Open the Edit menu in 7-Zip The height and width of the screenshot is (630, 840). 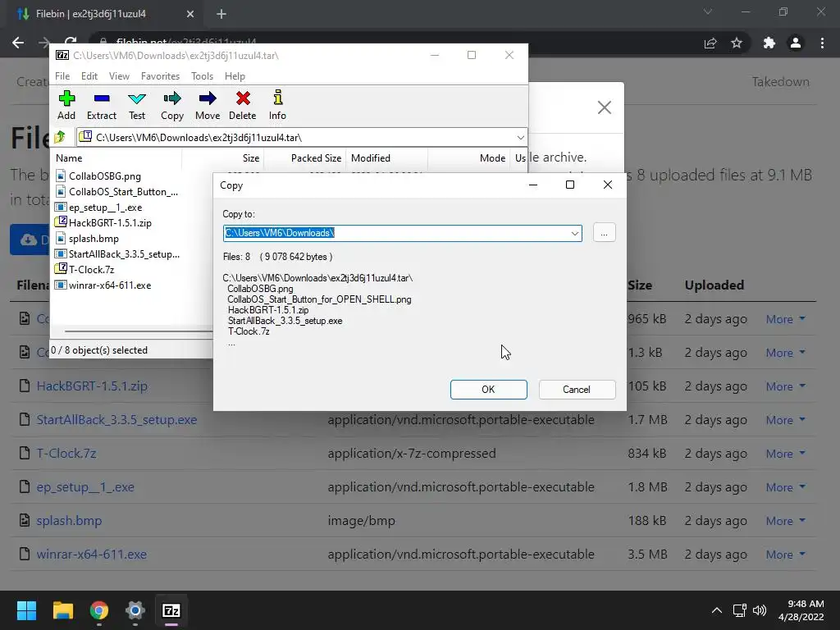pyautogui.click(x=89, y=76)
